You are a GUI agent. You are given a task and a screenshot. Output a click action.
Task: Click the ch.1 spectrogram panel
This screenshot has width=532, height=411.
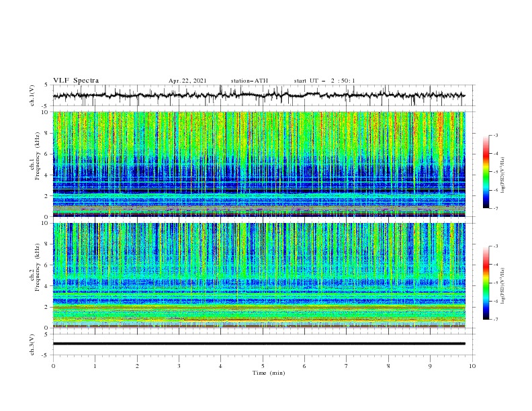[x=259, y=164]
